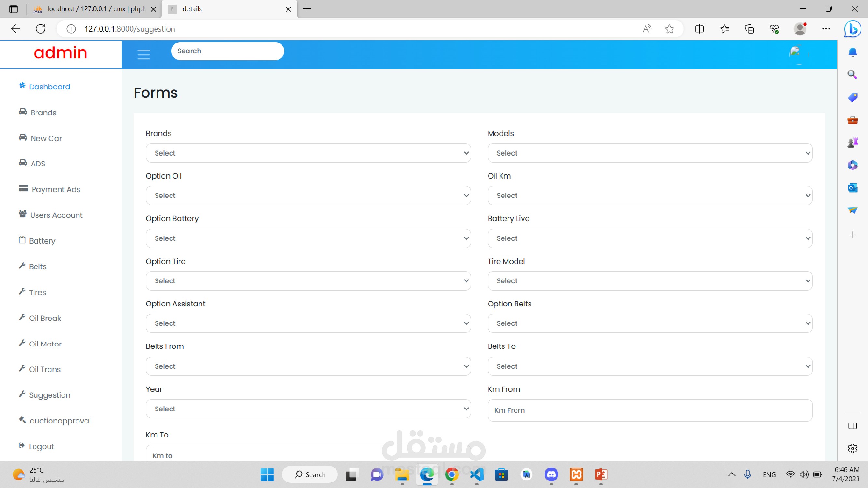This screenshot has width=868, height=488.
Task: Click the Km From input field
Action: coord(650,410)
